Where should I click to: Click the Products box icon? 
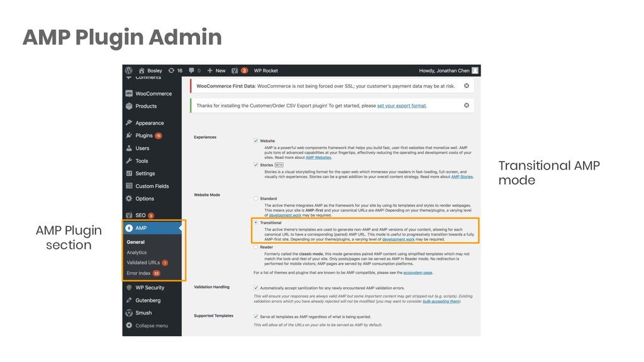tap(129, 106)
